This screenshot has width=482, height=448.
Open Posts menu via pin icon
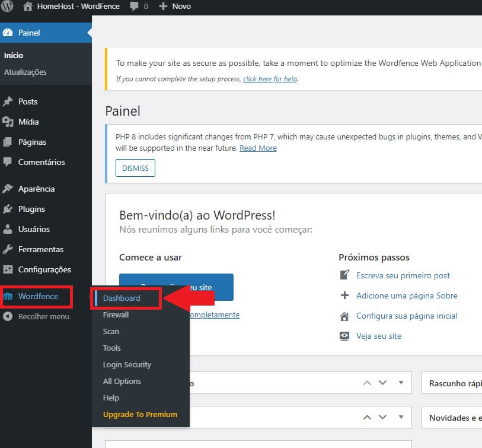point(8,101)
